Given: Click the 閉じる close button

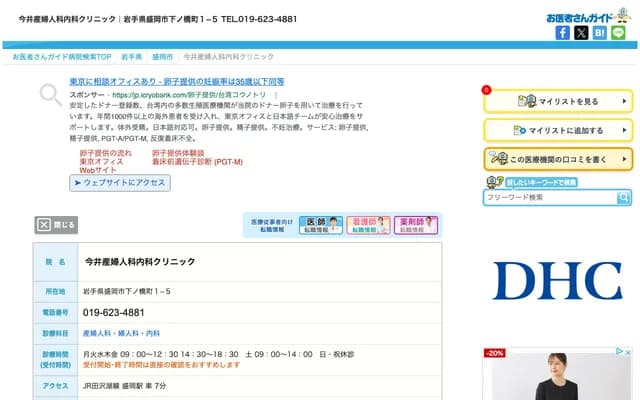Looking at the screenshot, I should [56, 225].
